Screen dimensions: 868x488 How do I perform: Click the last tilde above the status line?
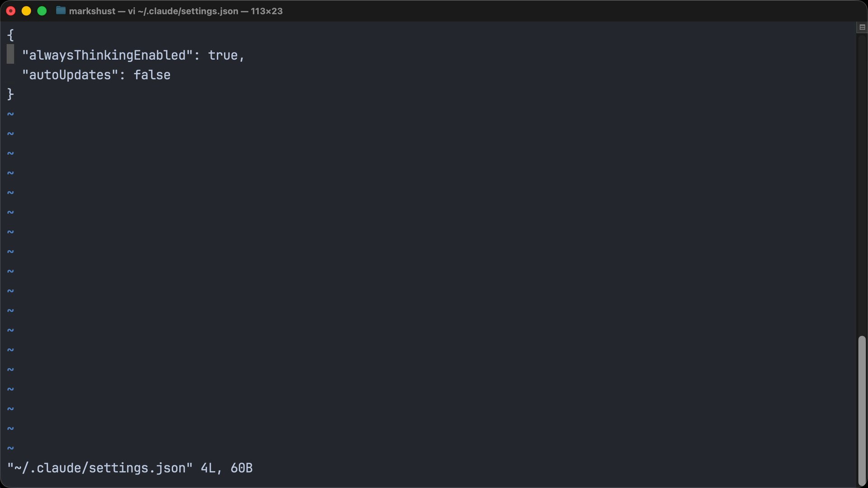(x=10, y=448)
